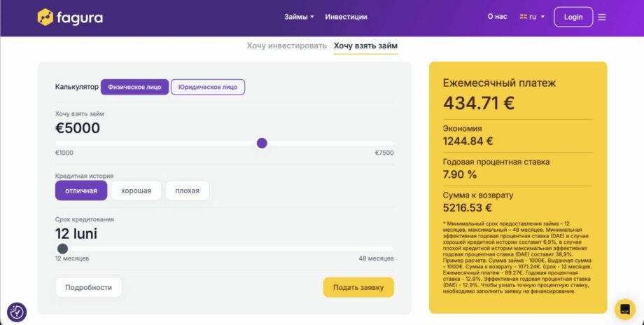This screenshot has width=644, height=325.
Task: Open Инвестиции menu item
Action: click(x=346, y=17)
